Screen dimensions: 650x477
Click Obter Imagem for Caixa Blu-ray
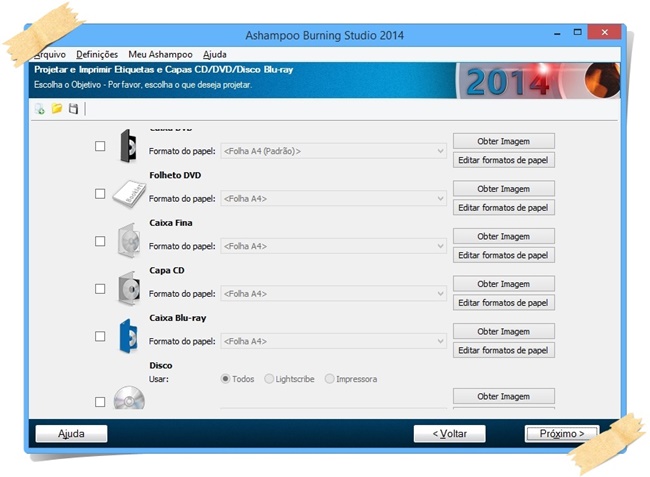[x=504, y=332]
